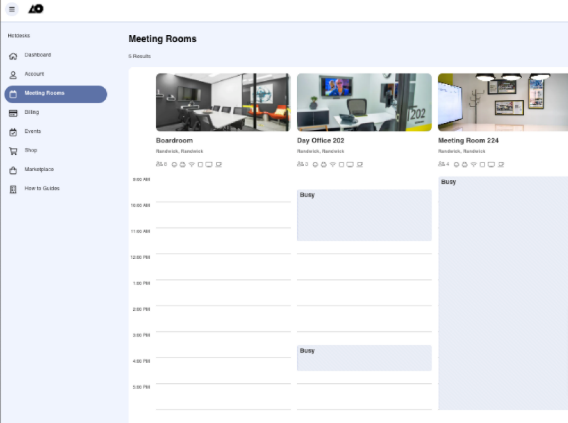
Task: Click the company logo in header
Action: point(36,9)
